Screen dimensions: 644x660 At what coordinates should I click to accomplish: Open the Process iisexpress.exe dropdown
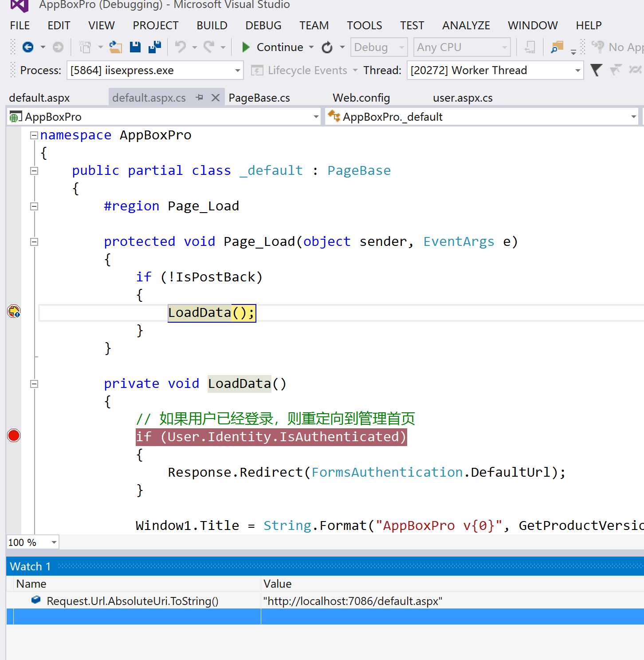pos(238,71)
